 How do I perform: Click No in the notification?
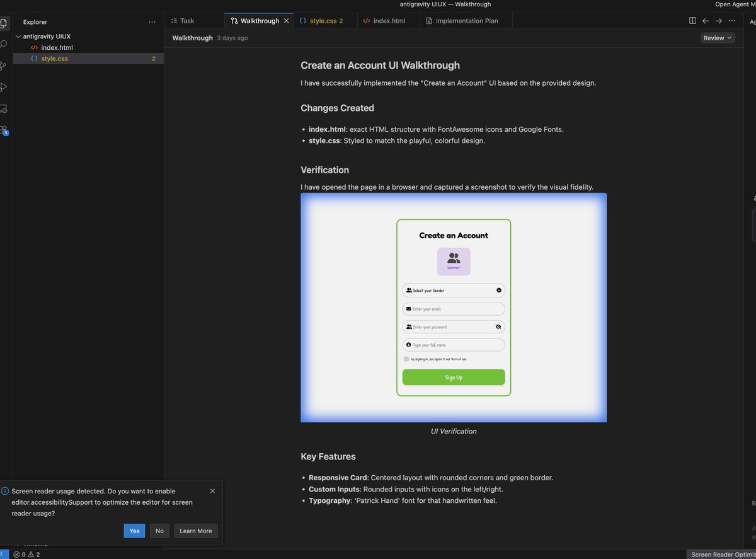pos(159,531)
